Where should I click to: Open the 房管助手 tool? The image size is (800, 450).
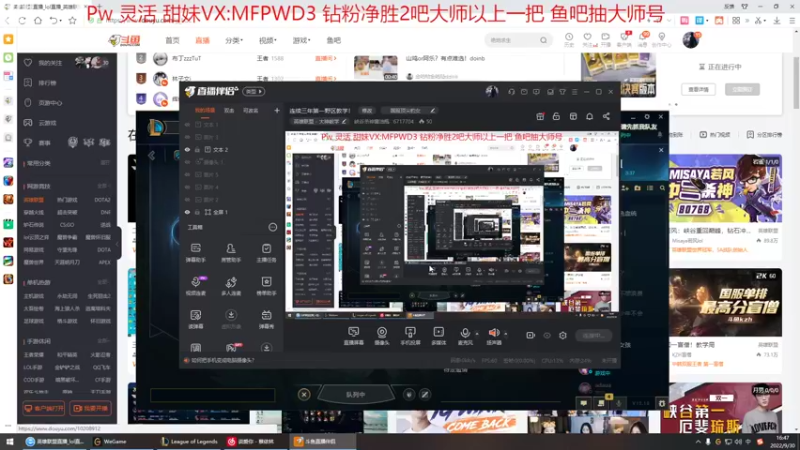(x=231, y=253)
